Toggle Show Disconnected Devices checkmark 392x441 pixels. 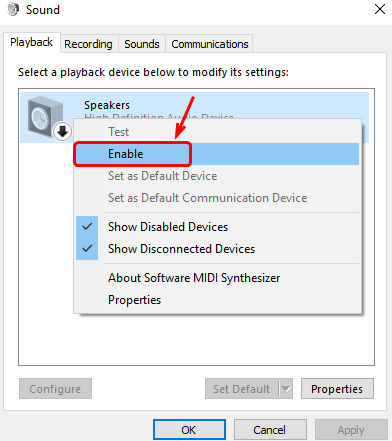point(87,249)
